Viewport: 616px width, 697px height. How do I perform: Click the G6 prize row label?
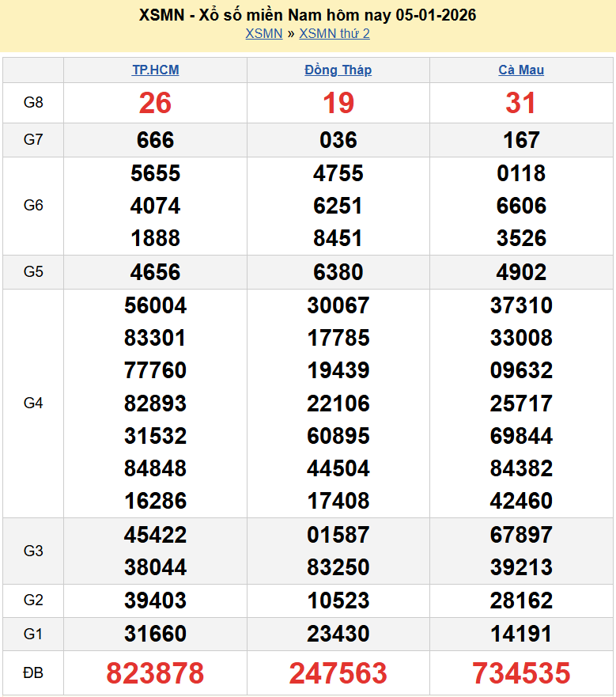33,206
